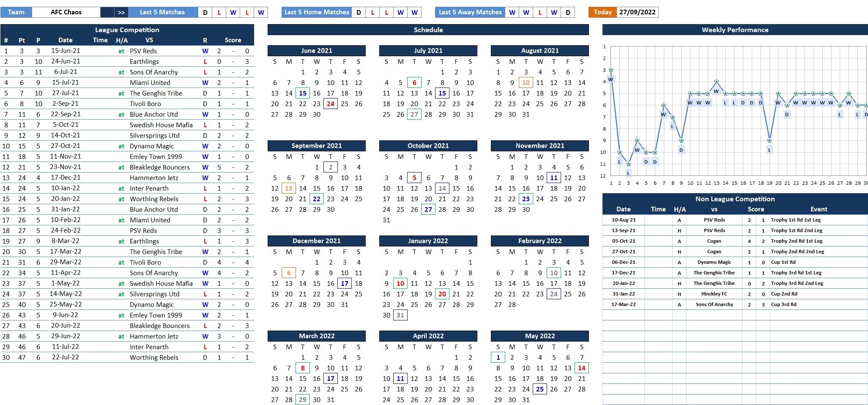This screenshot has height=405, width=868.
Task: Click the Non League Competition table header
Action: 735,199
